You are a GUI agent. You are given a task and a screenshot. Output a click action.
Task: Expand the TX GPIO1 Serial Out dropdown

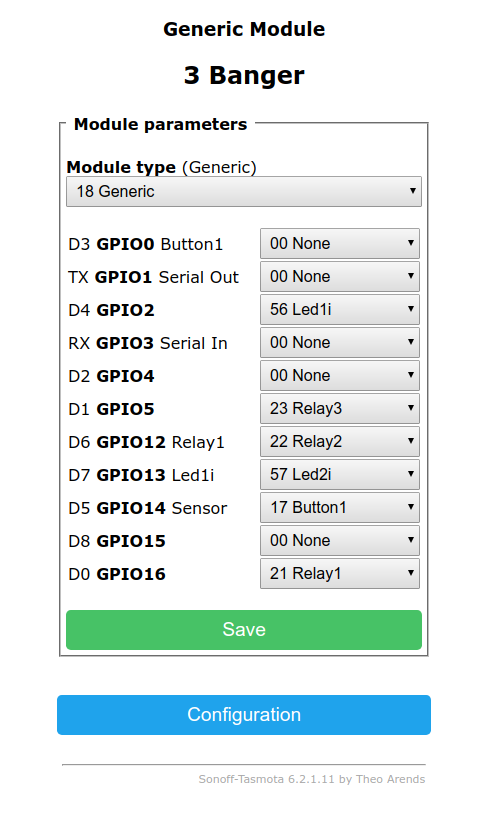(x=339, y=277)
